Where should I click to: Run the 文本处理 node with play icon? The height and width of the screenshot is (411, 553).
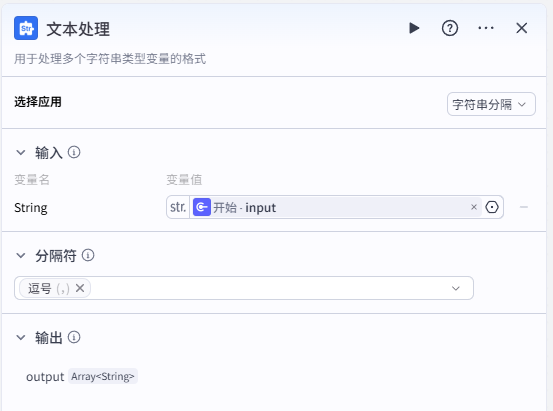[414, 28]
